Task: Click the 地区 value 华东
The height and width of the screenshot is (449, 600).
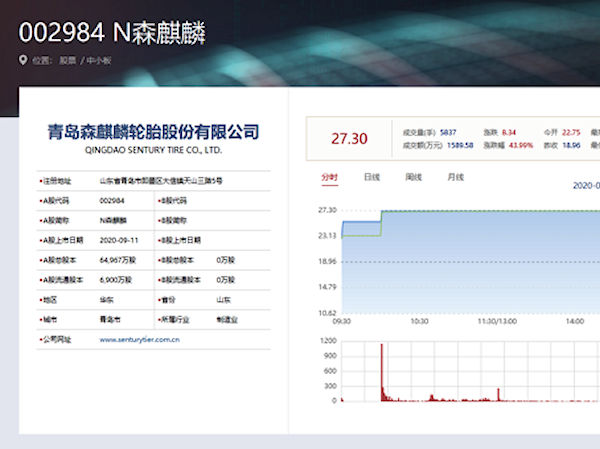Action: pyautogui.click(x=106, y=300)
